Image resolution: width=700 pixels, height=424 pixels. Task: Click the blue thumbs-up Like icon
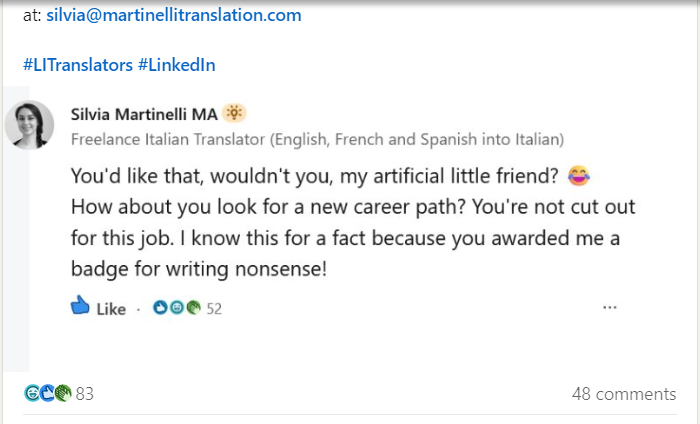tap(80, 306)
